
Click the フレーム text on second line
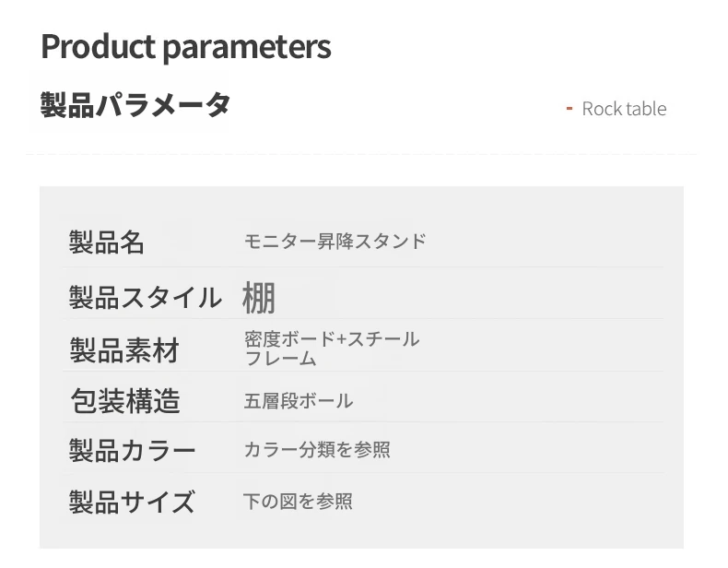tap(280, 359)
